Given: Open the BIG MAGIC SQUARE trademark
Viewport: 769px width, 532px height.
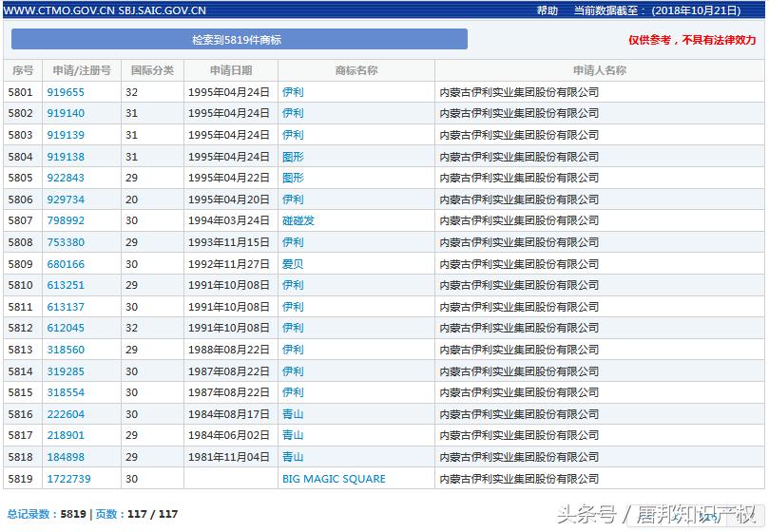Looking at the screenshot, I should 334,479.
